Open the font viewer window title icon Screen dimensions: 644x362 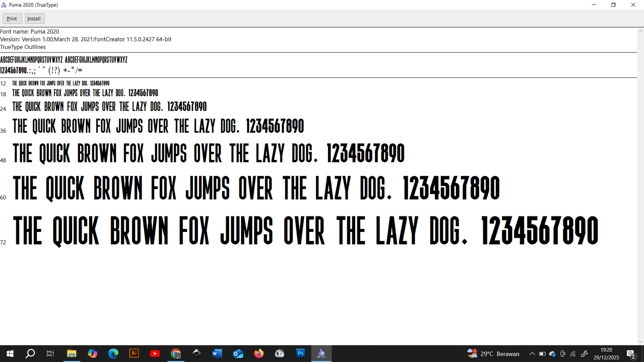pyautogui.click(x=4, y=5)
